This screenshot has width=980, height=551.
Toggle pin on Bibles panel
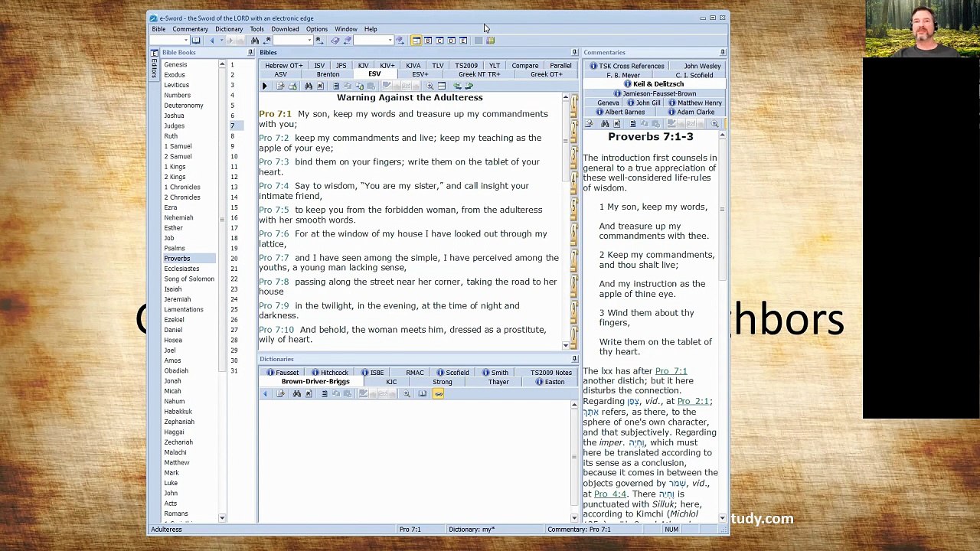pyautogui.click(x=574, y=52)
